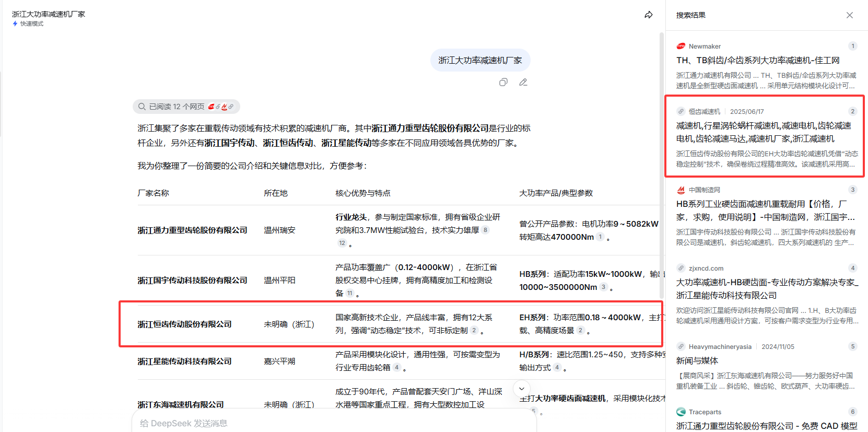Click citation badge 3 after 3500000Nm

603,287
